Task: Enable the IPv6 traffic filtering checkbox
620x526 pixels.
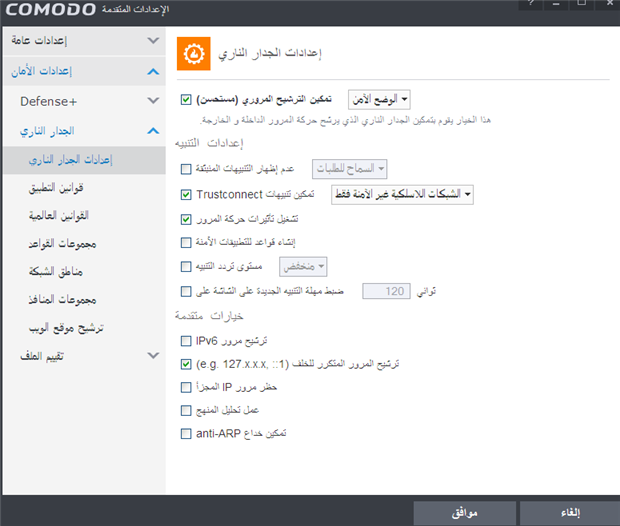Action: coord(187,342)
